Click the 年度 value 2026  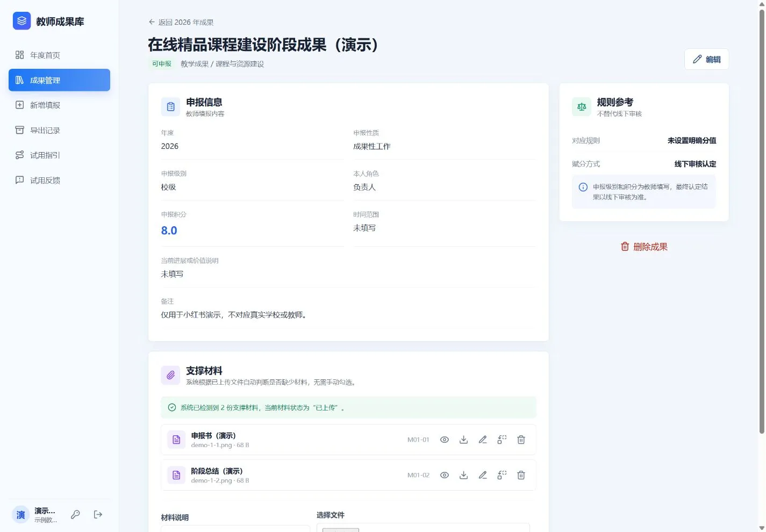tap(169, 146)
